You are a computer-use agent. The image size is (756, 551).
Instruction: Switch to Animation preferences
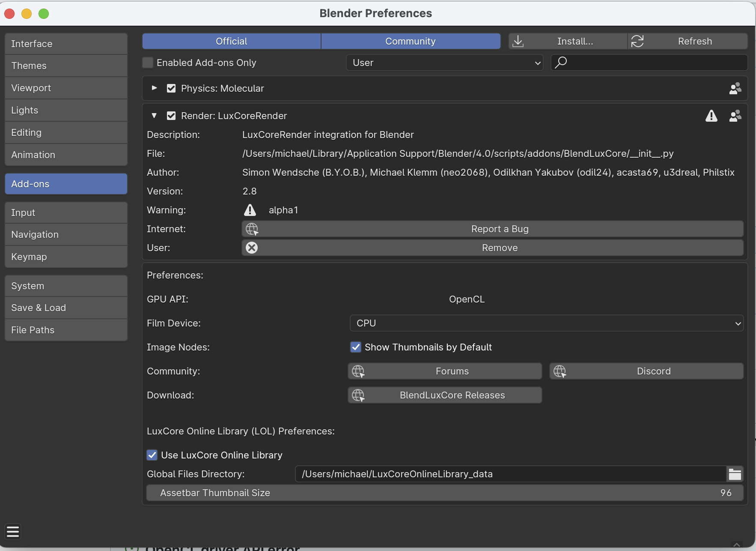click(66, 155)
